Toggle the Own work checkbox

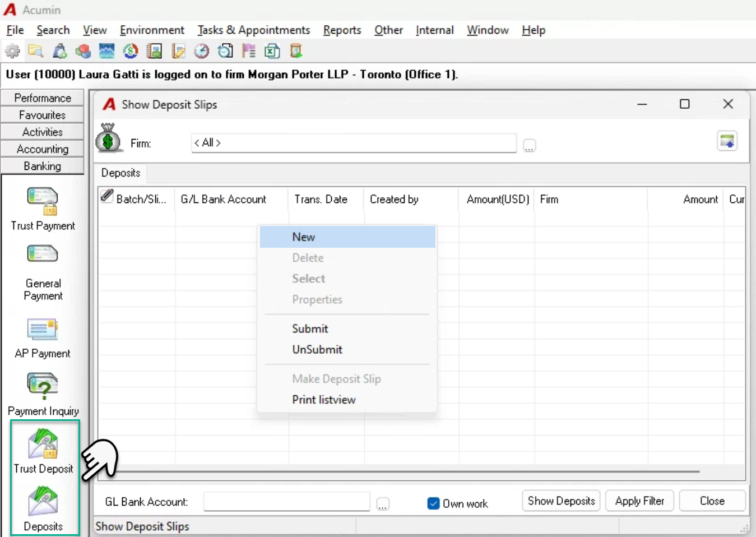[x=433, y=503]
